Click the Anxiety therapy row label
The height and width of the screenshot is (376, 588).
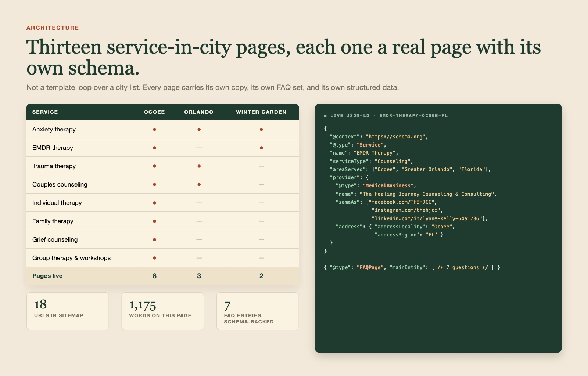click(x=54, y=129)
